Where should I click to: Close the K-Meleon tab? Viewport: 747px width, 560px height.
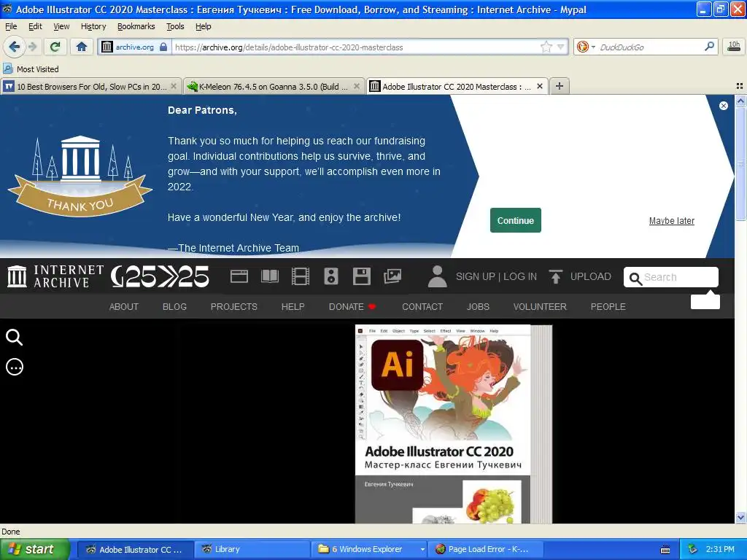pyautogui.click(x=357, y=86)
